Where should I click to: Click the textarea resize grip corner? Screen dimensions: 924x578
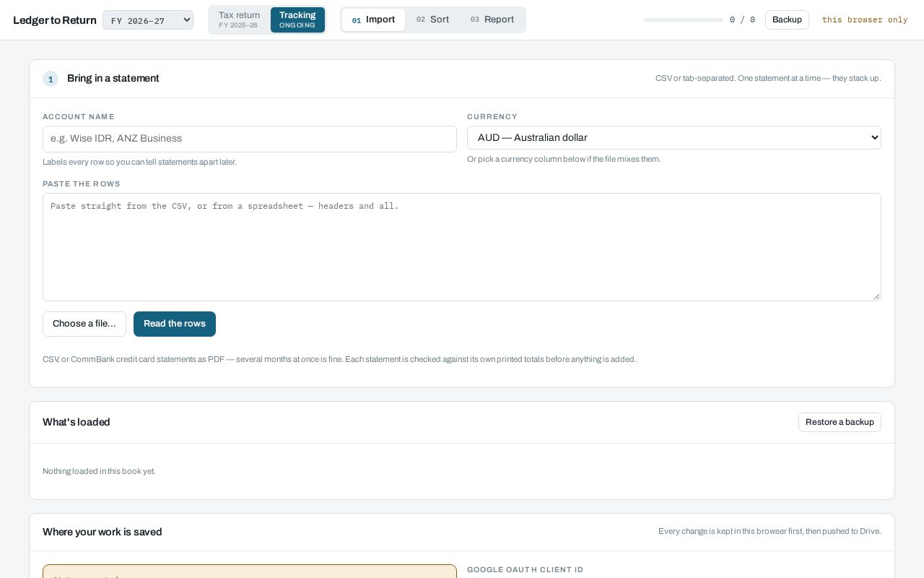tap(876, 296)
